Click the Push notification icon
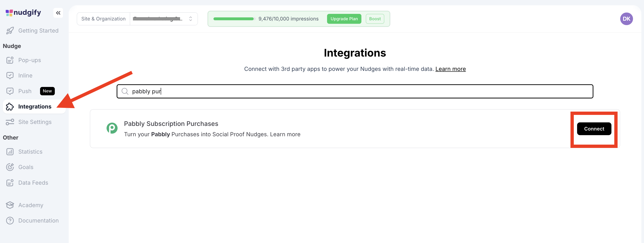 click(10, 91)
